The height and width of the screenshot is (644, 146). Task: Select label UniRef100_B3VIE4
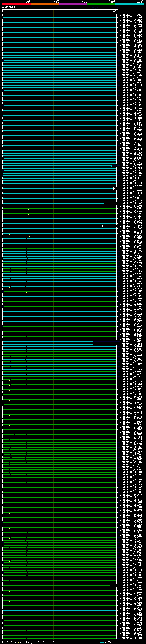[131, 344]
